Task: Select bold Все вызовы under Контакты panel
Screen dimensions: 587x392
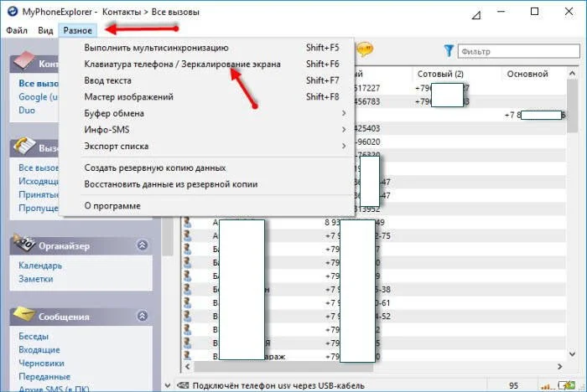Action: click(x=39, y=84)
